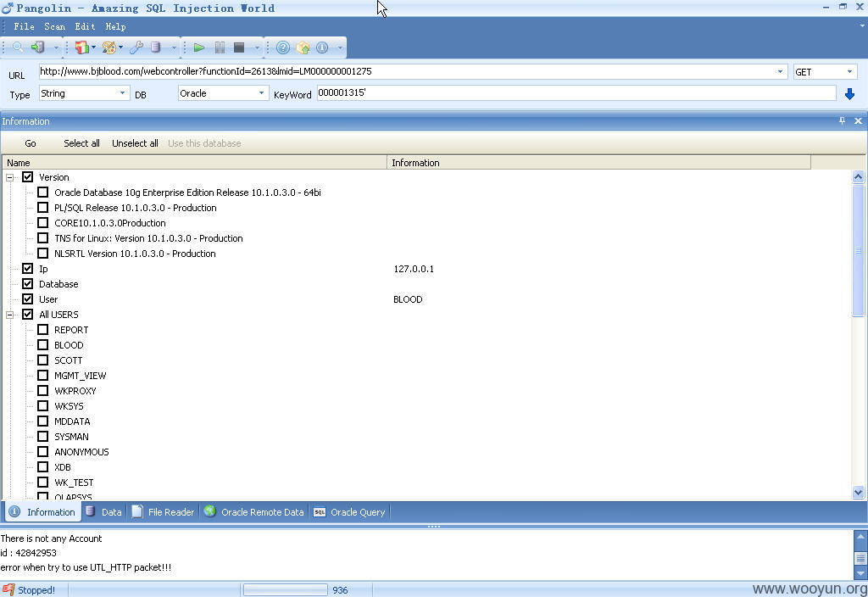Check PL/SQL Release checkbox
The width and height of the screenshot is (868, 597).
click(42, 208)
